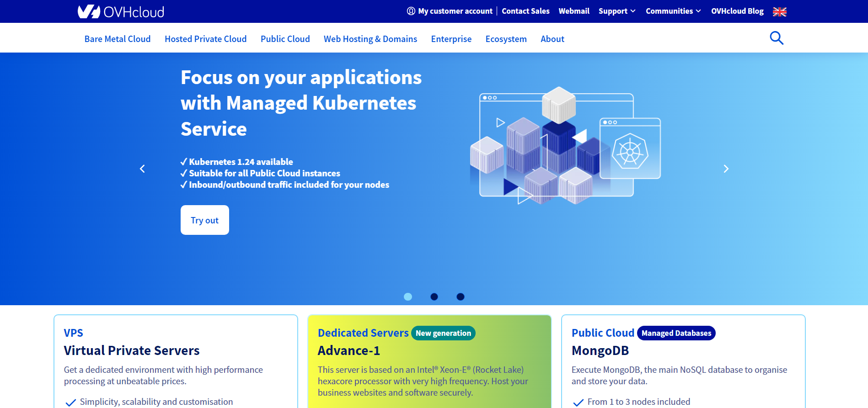Open Webmail link
This screenshot has height=408, width=868.
[574, 11]
